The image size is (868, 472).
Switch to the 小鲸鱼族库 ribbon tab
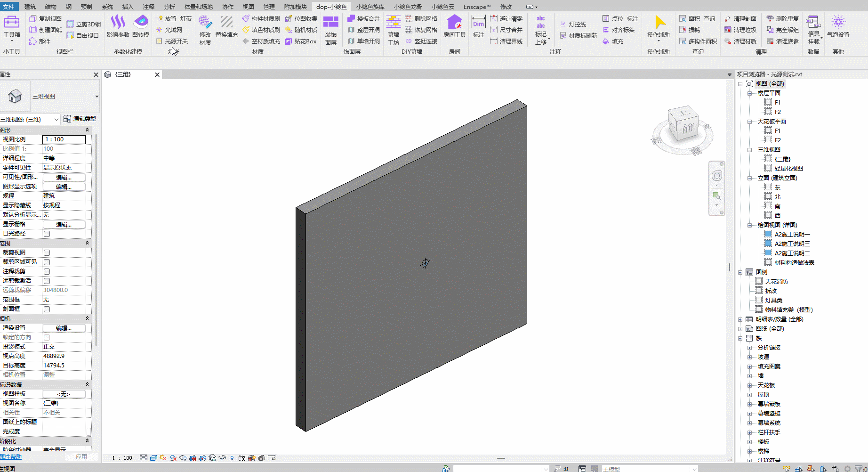pyautogui.click(x=370, y=7)
